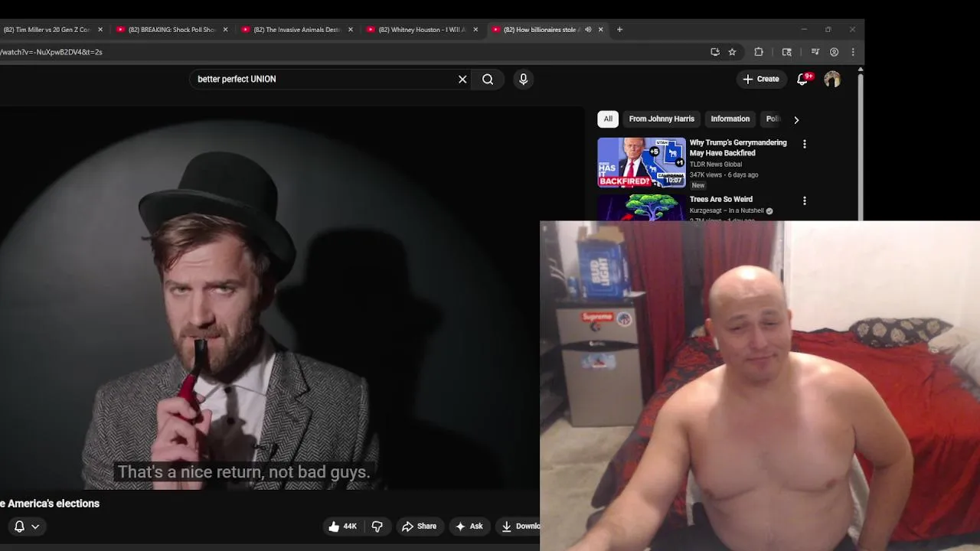Image resolution: width=980 pixels, height=551 pixels.
Task: Close the Whitney Houston tab
Action: (475, 30)
